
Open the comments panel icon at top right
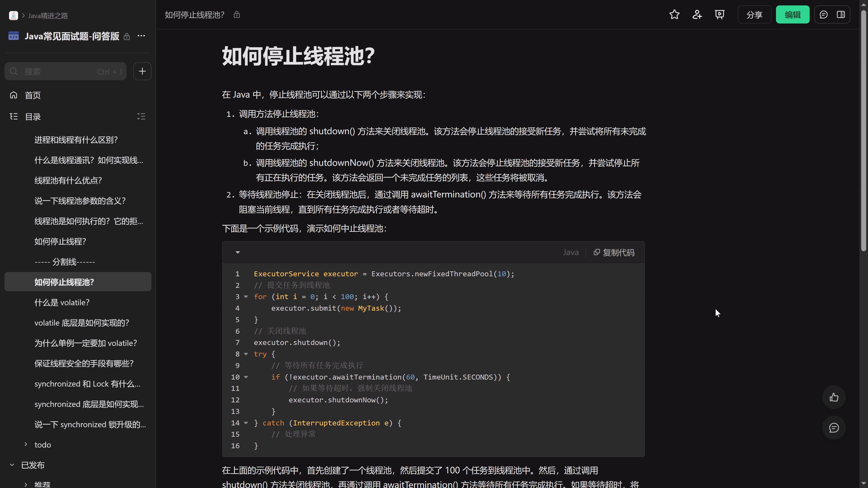click(823, 14)
